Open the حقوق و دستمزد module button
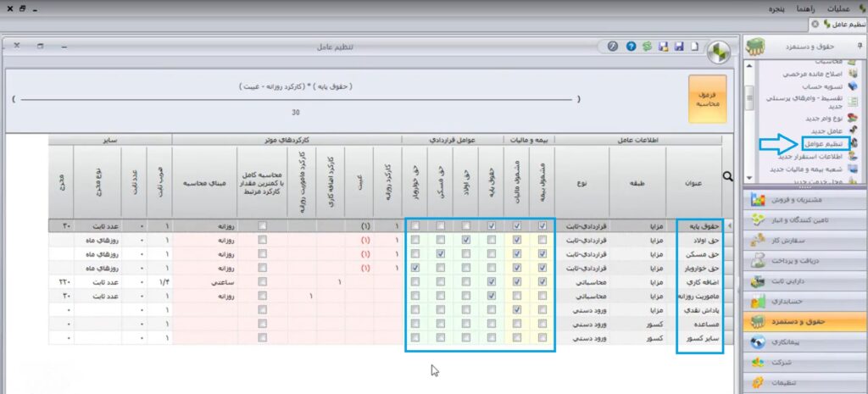 tap(805, 322)
